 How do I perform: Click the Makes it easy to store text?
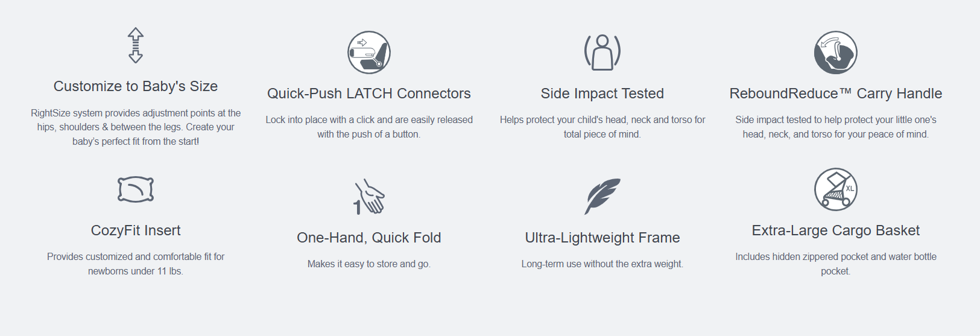[x=369, y=264]
